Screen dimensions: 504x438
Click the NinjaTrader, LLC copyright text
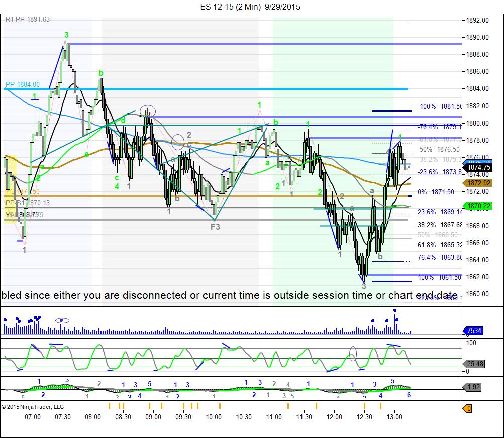point(33,407)
